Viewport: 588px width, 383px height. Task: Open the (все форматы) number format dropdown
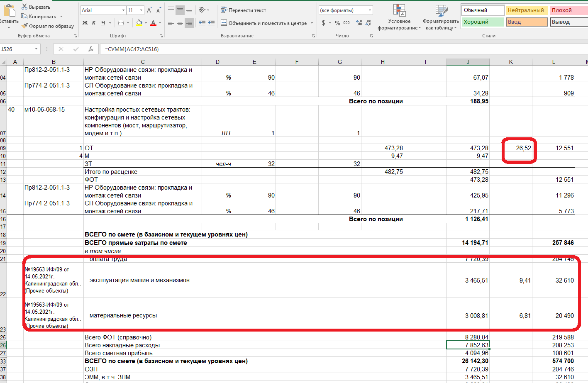click(x=370, y=10)
